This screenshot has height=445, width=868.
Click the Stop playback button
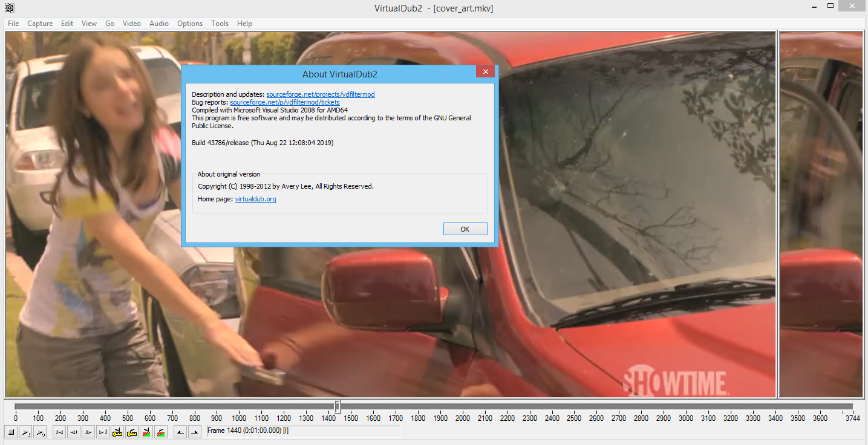[11, 432]
